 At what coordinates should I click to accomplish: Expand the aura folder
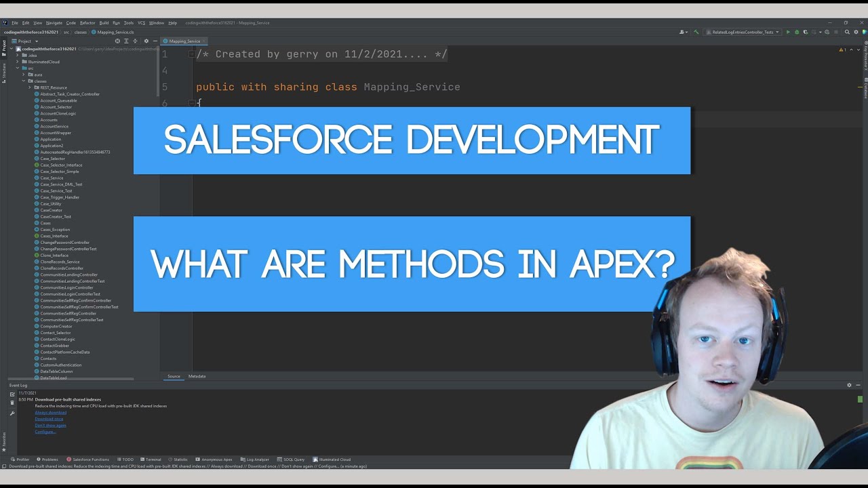[x=24, y=75]
